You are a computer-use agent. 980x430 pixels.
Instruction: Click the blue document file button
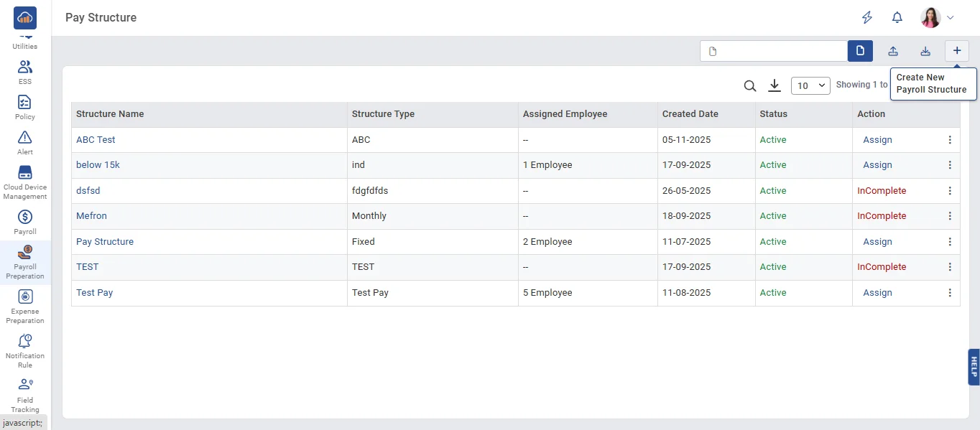(x=860, y=51)
